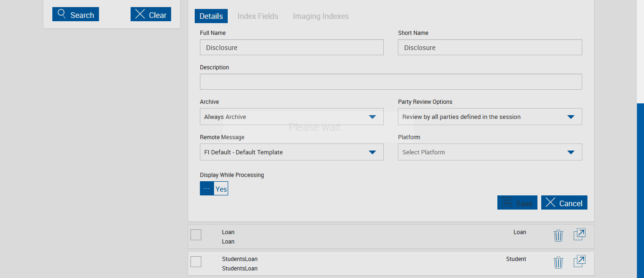Check the Loan row checkbox
644x278 pixels.
196,235
